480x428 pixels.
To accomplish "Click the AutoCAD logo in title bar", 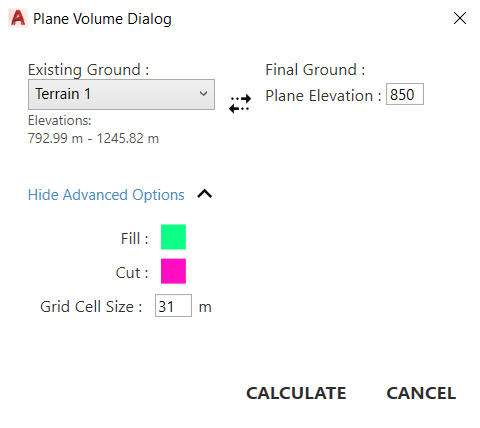I will pyautogui.click(x=18, y=18).
